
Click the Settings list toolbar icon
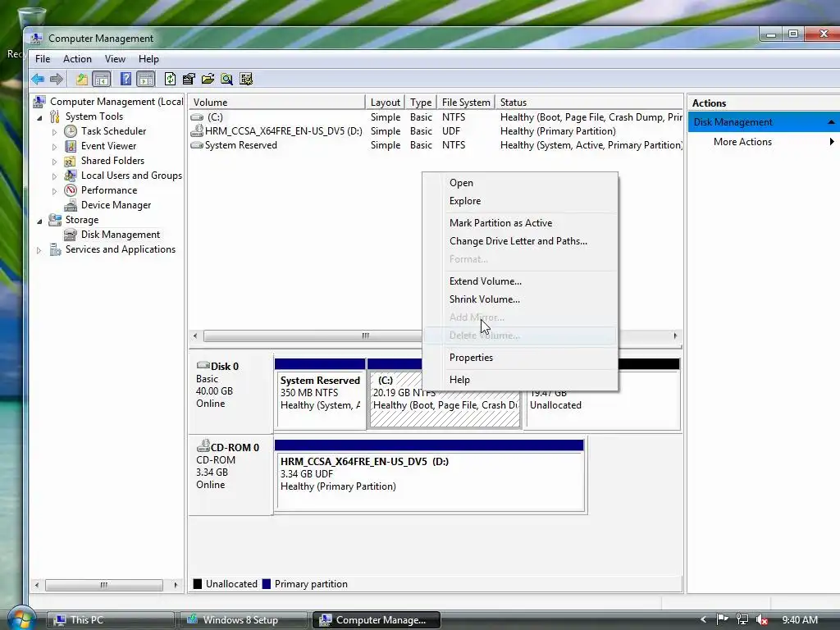(x=189, y=80)
